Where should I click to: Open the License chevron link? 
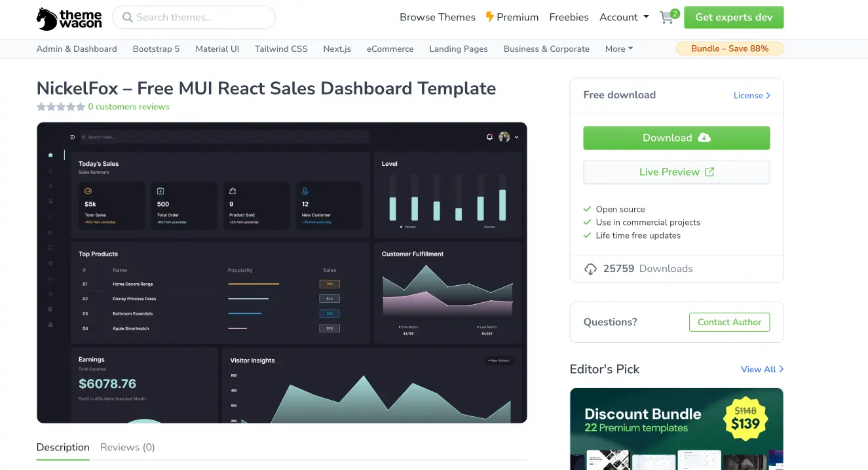752,96
